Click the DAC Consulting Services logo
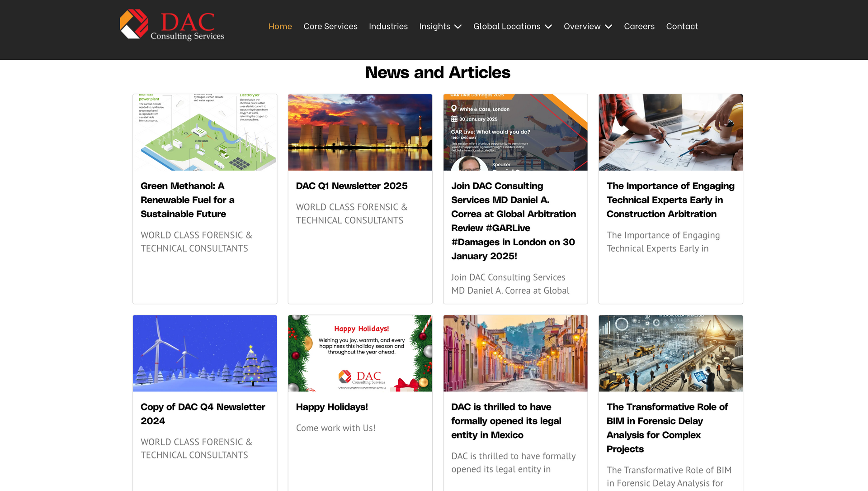Viewport: 868px width, 491px height. (172, 25)
